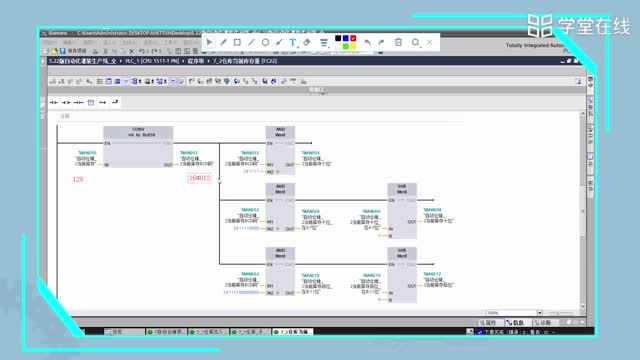Switch to the active 7_2 editor tab
Viewport: 640px width, 360px height.
coord(292,332)
